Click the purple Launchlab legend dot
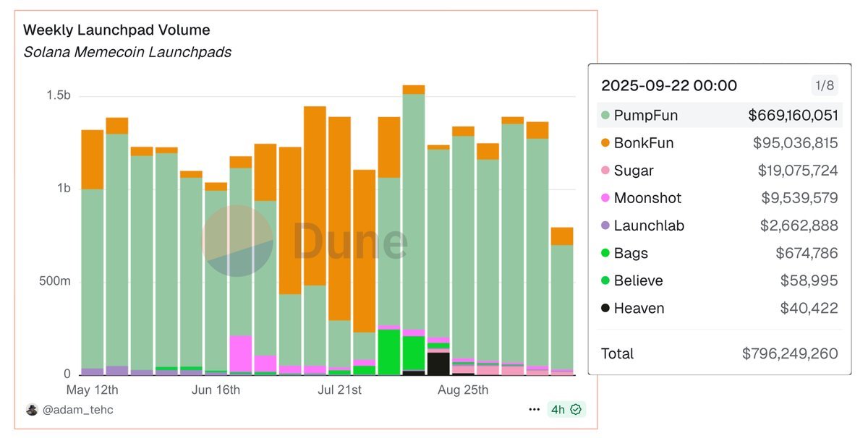The height and width of the screenshot is (438, 868). 605,226
